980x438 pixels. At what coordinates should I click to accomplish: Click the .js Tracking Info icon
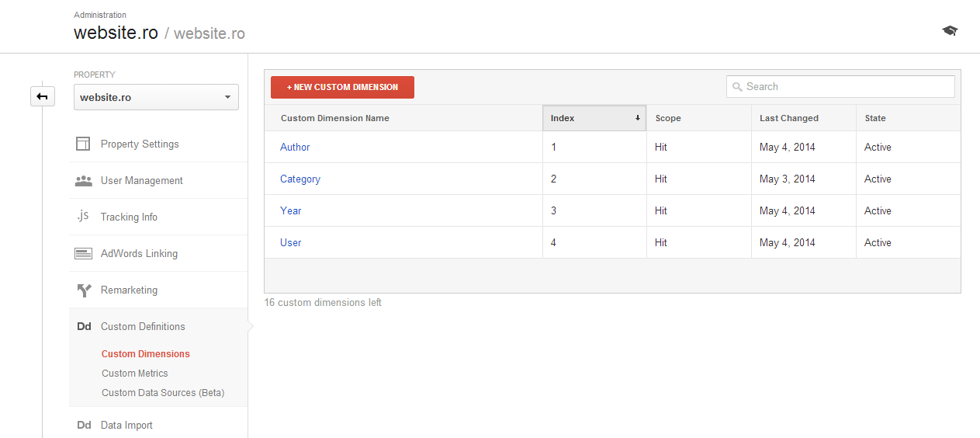(83, 216)
